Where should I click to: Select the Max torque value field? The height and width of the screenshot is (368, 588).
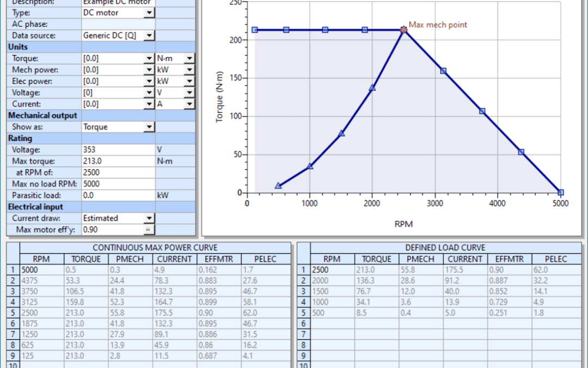118,161
